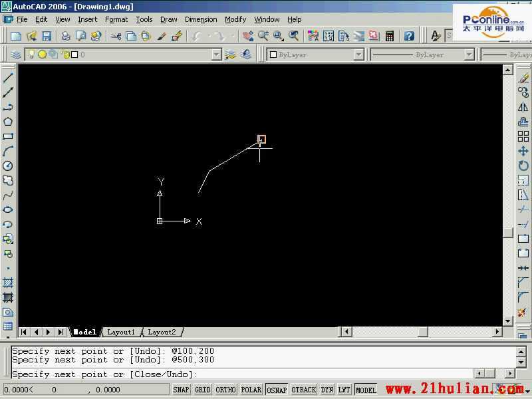
Task: Toggle LWT lineweight display
Action: pyautogui.click(x=344, y=390)
